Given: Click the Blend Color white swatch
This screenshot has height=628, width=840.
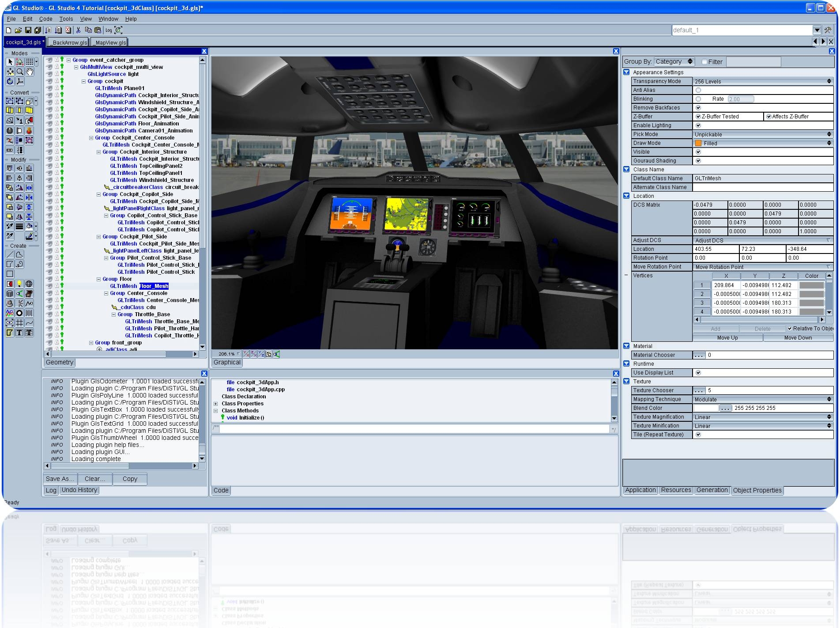Looking at the screenshot, I should pos(706,408).
